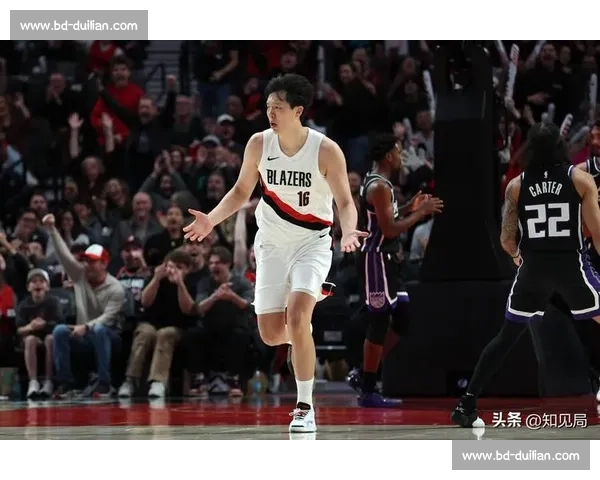The image size is (600, 480).
Task: Click the number 22 on the black jersey
Action: (x=547, y=220)
